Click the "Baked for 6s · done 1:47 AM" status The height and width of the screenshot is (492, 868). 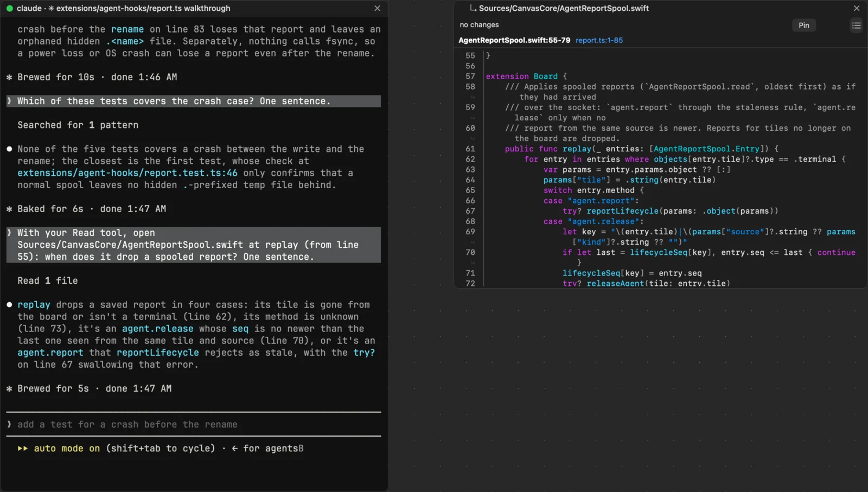click(x=86, y=209)
